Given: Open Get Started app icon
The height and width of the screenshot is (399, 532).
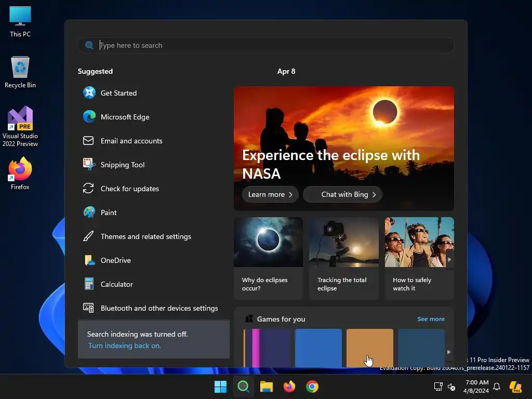Looking at the screenshot, I should [89, 92].
